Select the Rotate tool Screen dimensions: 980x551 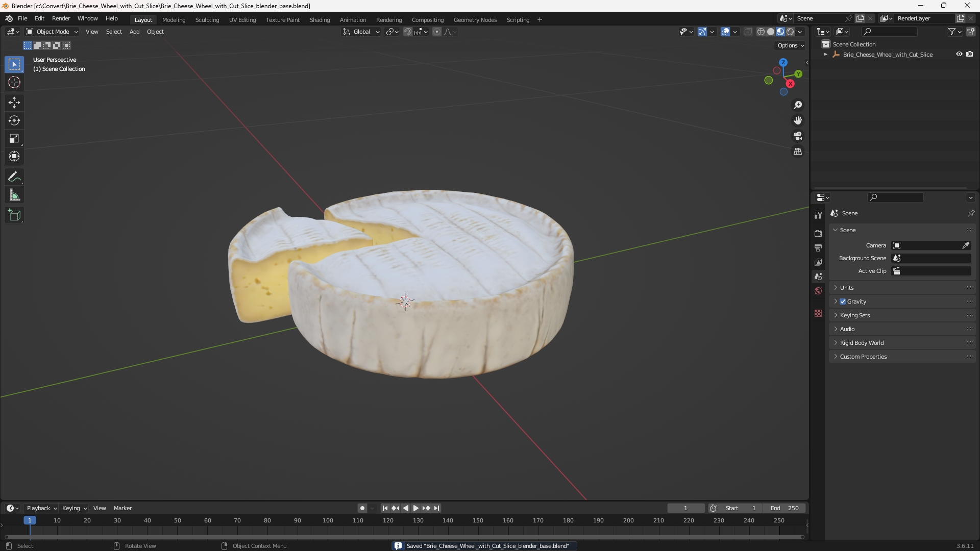[x=14, y=120]
